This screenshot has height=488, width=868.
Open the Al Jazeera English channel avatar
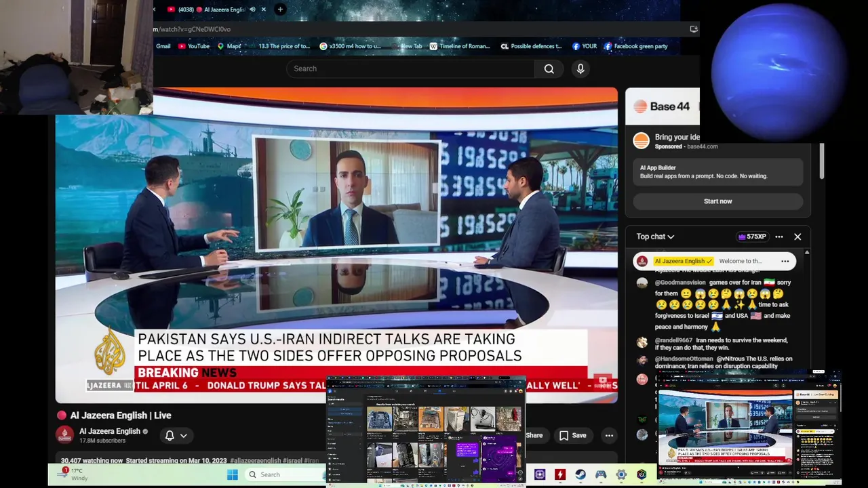[65, 434]
